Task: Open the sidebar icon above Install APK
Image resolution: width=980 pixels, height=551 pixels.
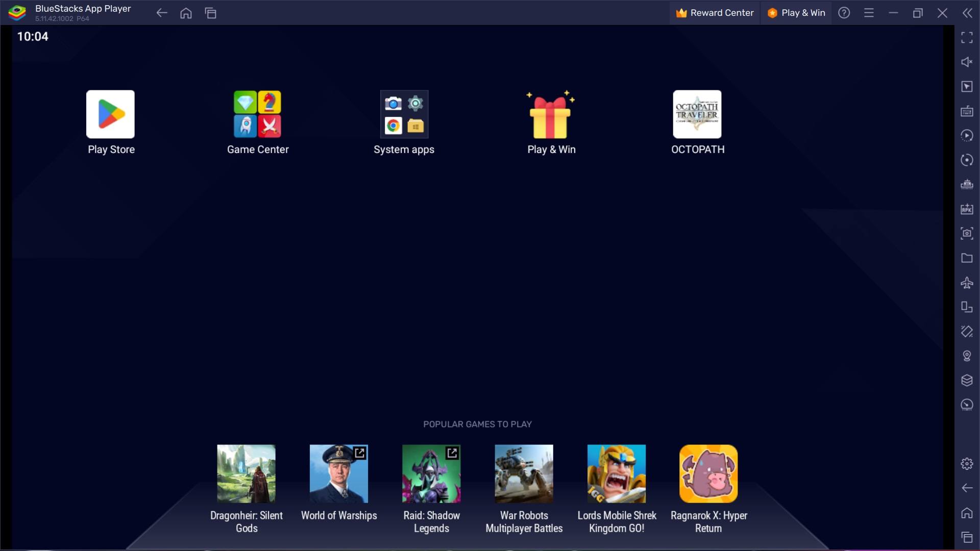Action: 967,184
